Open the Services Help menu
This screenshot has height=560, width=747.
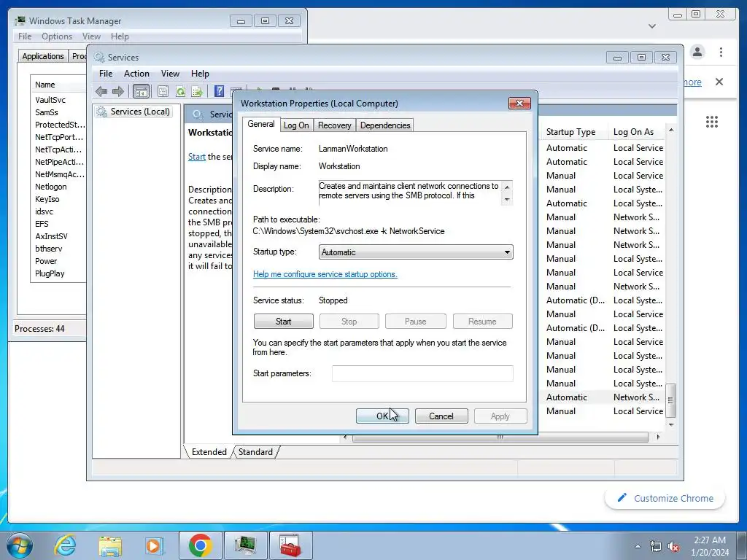coord(200,74)
